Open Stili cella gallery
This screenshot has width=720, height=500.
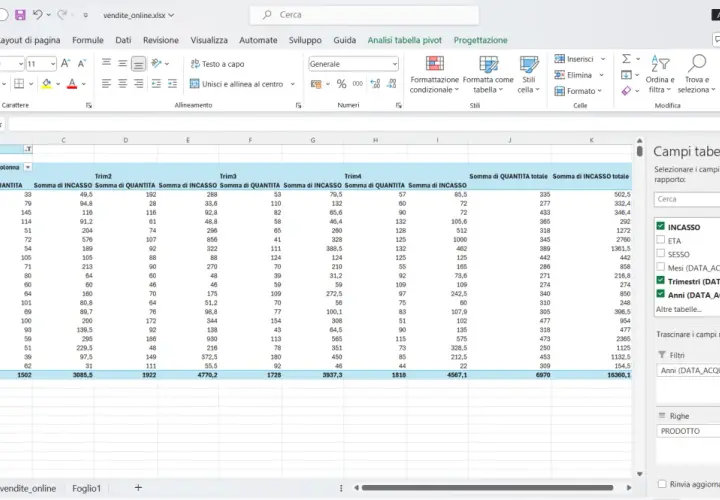[529, 74]
